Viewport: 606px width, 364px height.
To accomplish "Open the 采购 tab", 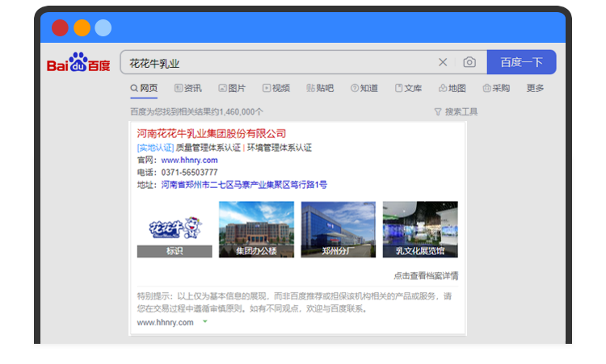I will pyautogui.click(x=496, y=89).
